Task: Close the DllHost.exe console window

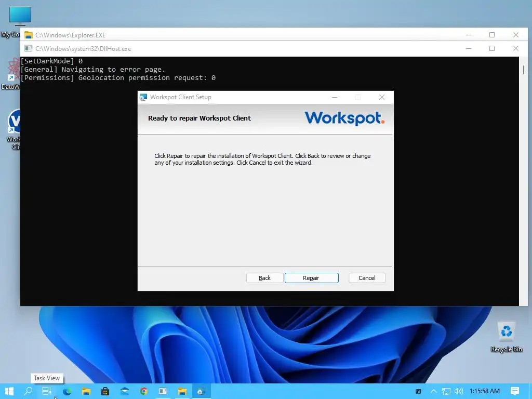Action: click(516, 48)
